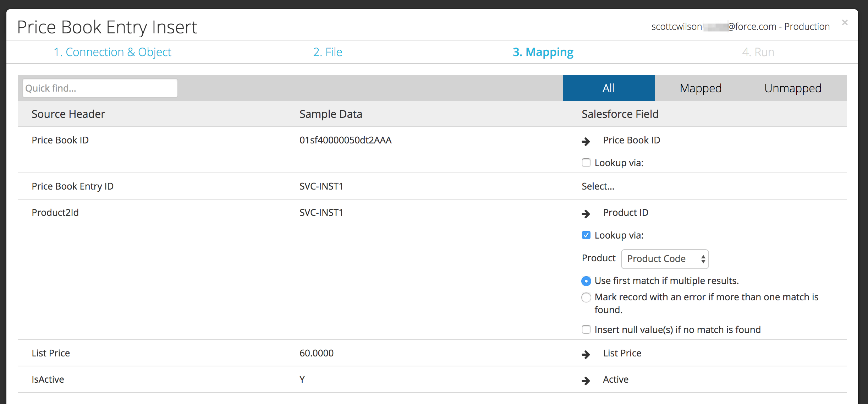Click the Price Book Entry ID source header
868x404 pixels.
pos(72,186)
